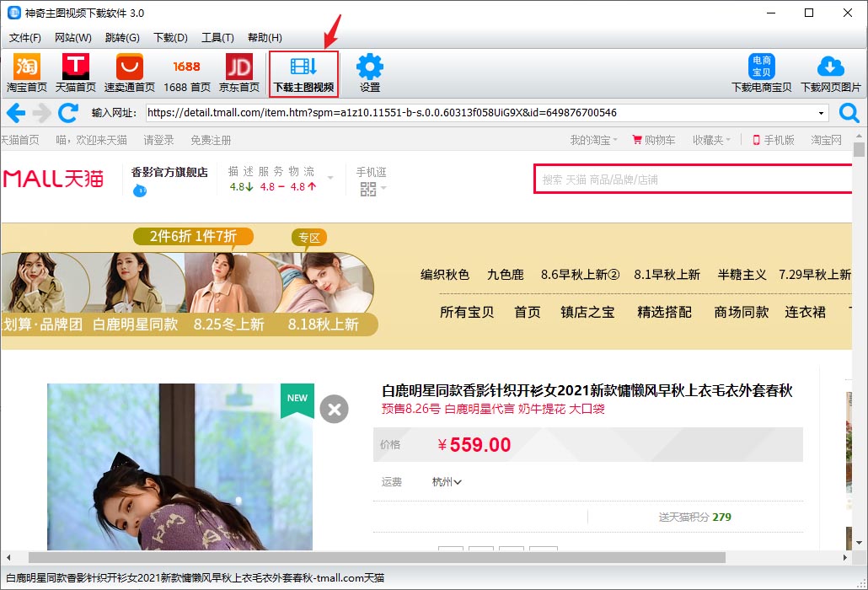Refresh the current page

pos(68,113)
